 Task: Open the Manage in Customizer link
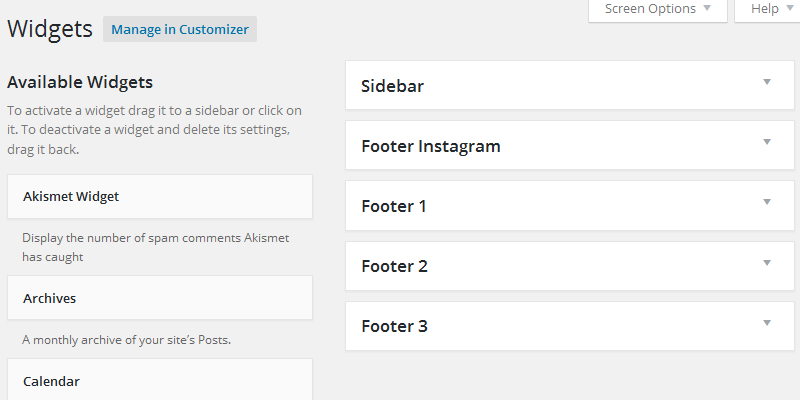180,29
